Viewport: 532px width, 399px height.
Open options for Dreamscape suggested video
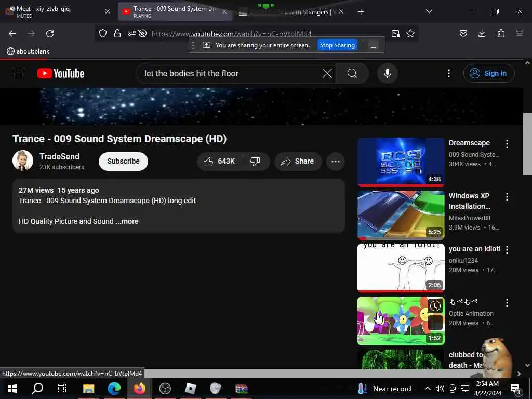tap(507, 144)
